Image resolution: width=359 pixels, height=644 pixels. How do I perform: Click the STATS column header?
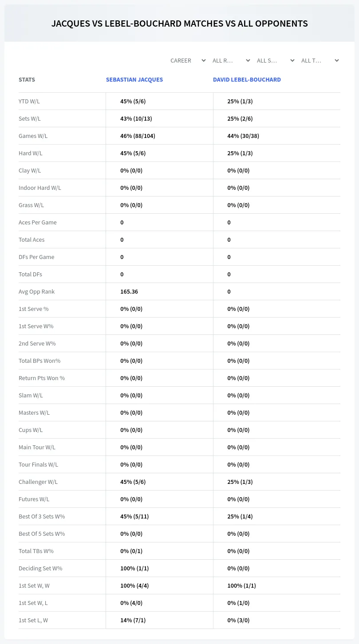27,80
